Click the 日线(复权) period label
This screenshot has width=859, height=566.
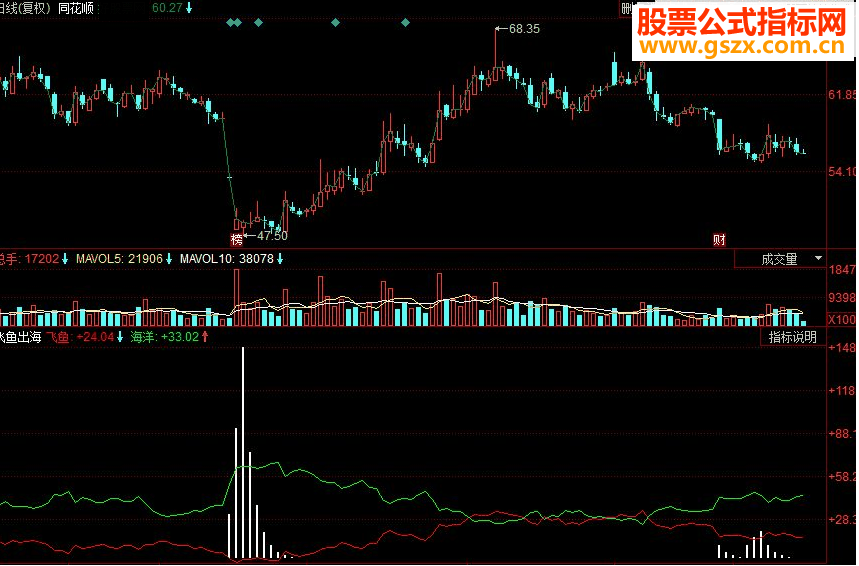[25, 8]
